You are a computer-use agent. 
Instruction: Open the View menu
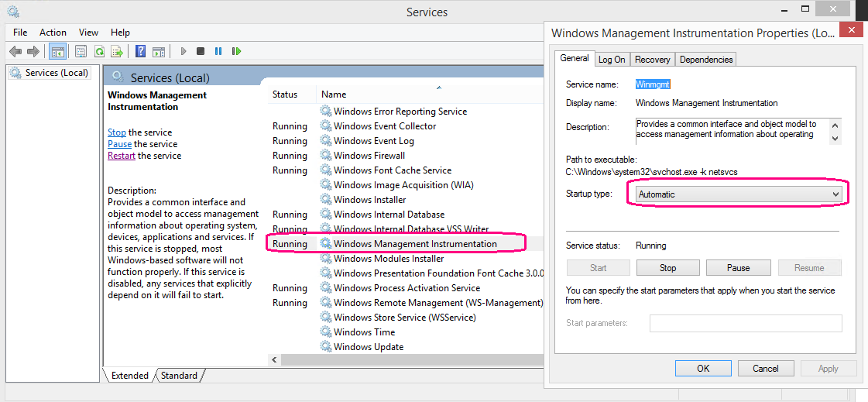coord(88,32)
